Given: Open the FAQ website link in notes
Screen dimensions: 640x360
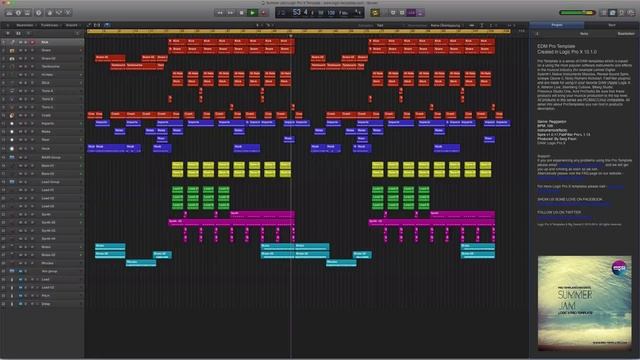Looking at the screenshot, I should tap(560, 178).
